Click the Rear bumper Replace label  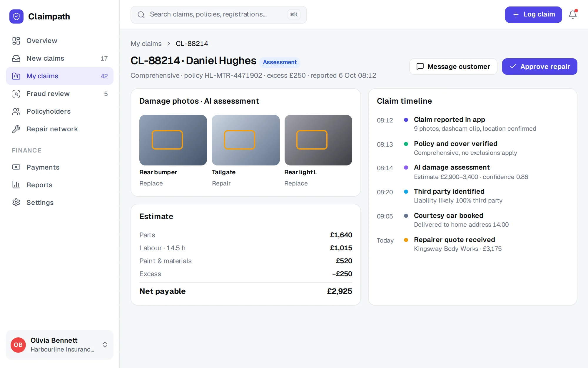tap(151, 183)
